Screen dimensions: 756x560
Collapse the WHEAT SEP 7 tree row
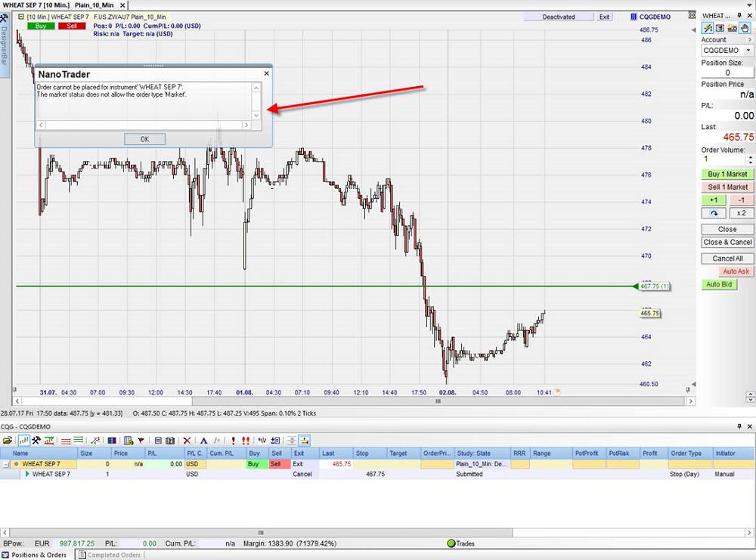pos(6,464)
